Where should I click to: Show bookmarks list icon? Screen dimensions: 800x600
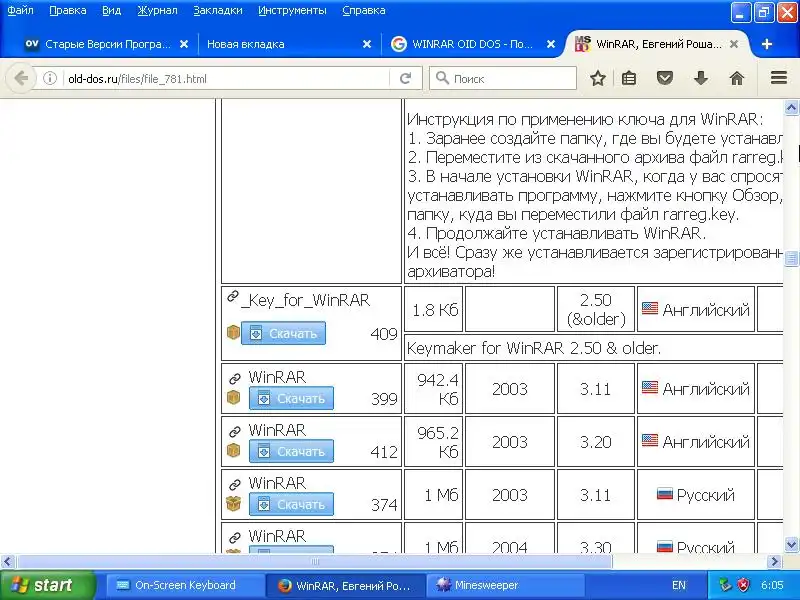pyautogui.click(x=629, y=79)
